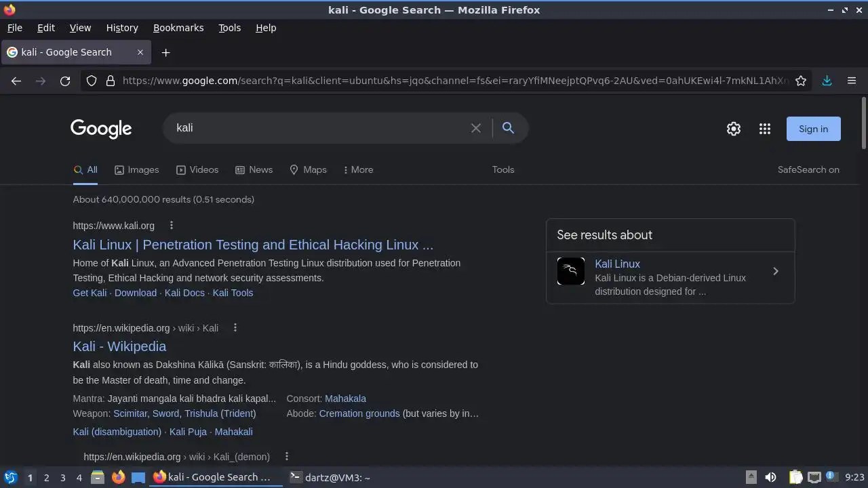The width and height of the screenshot is (868, 488).
Task: Switch to the Maps results tab
Action: tap(308, 170)
